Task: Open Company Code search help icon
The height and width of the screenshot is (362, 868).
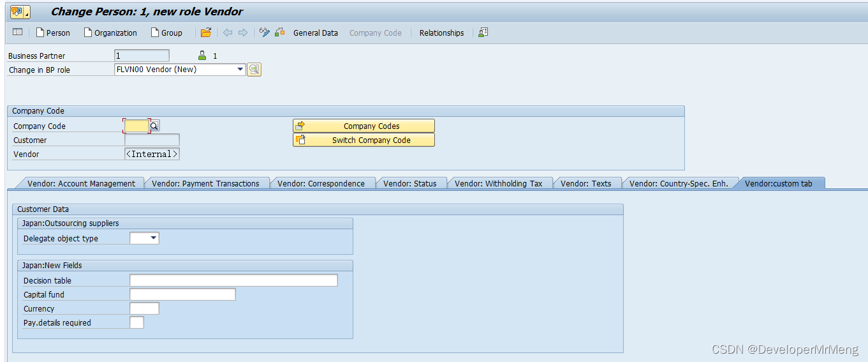Action: click(x=154, y=126)
